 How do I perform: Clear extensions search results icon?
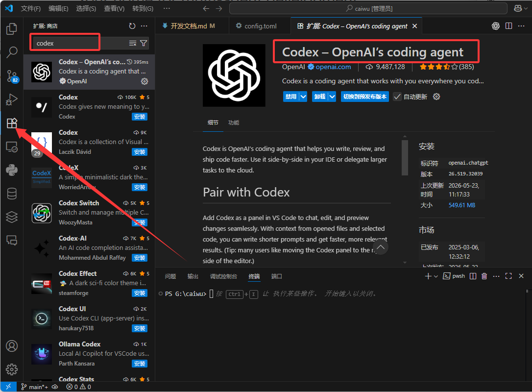pos(133,43)
